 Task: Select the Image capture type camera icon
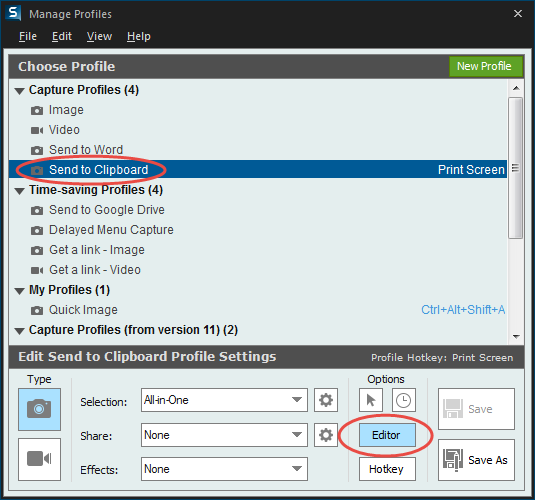40,409
